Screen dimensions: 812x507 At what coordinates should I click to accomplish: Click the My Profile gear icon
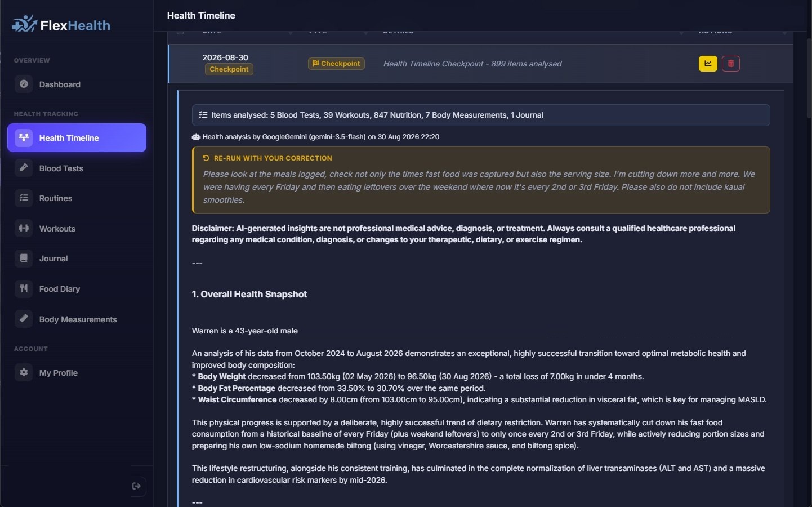tap(24, 372)
